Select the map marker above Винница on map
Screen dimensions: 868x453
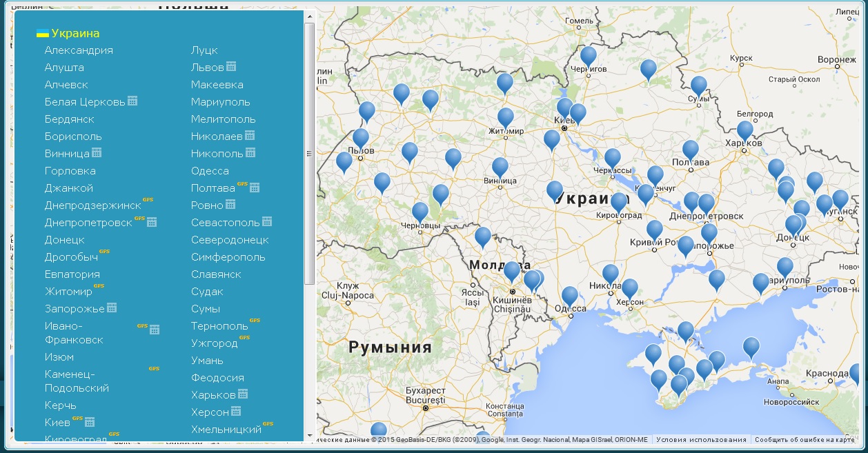click(500, 167)
